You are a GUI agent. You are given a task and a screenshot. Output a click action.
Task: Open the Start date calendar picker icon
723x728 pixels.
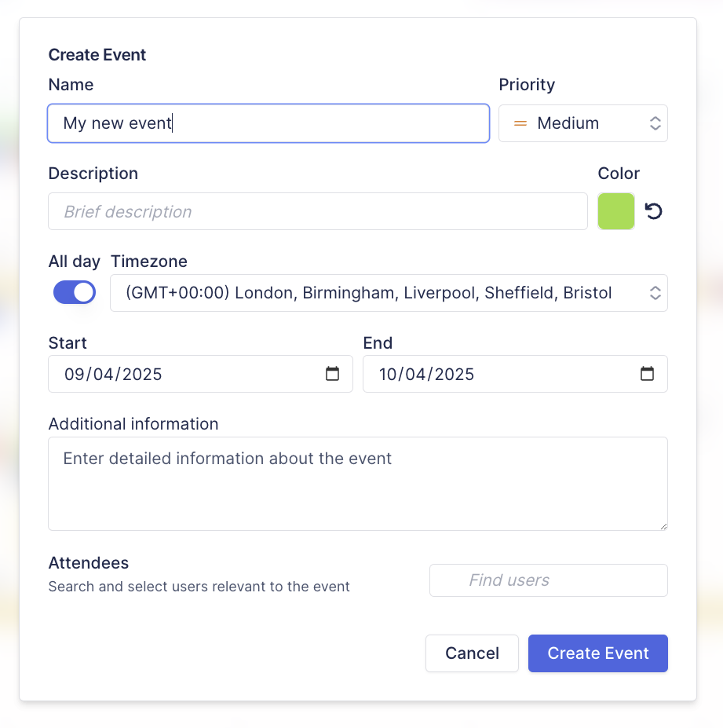click(332, 374)
